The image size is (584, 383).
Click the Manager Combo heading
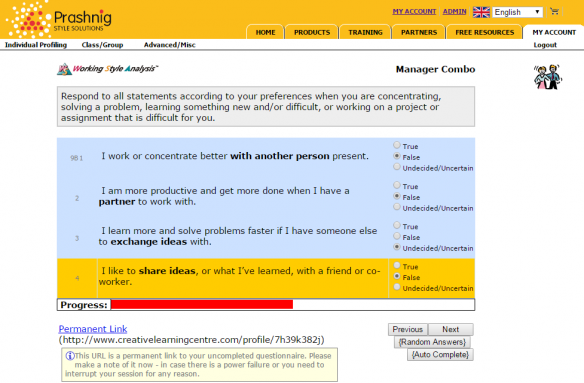pos(435,69)
